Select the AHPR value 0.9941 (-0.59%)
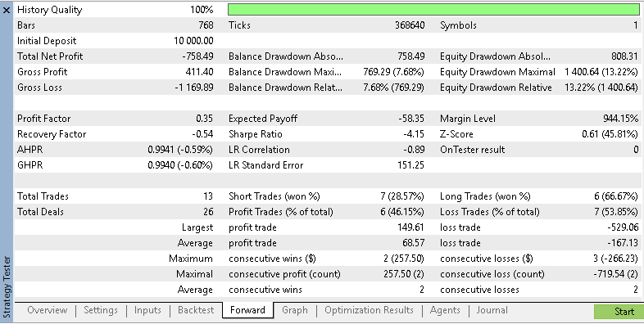644x324 pixels. [x=180, y=150]
